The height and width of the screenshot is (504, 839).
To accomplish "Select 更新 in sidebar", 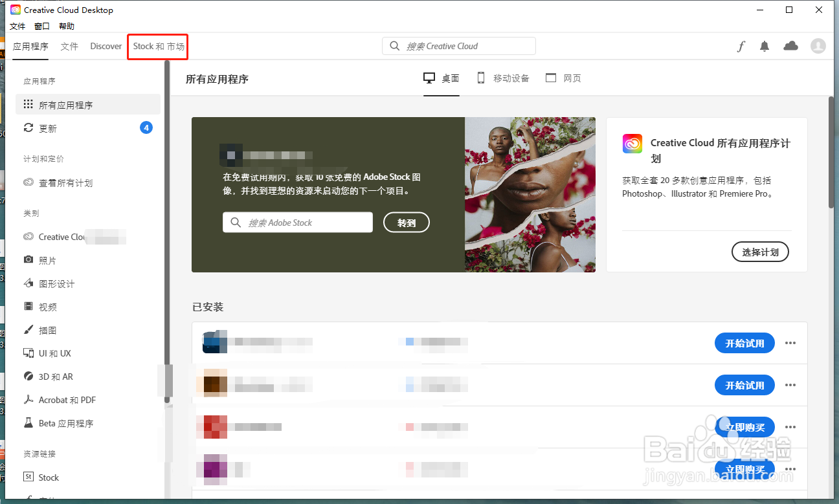I will click(88, 128).
